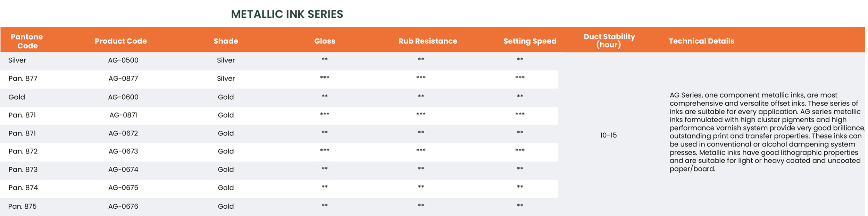
Task: Click product code AG-0500
Action: click(123, 60)
